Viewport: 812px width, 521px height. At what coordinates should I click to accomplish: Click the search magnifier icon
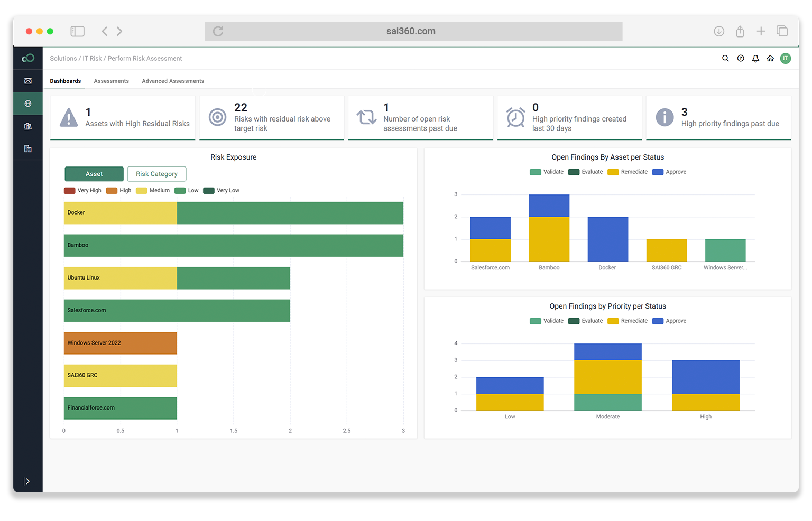725,58
